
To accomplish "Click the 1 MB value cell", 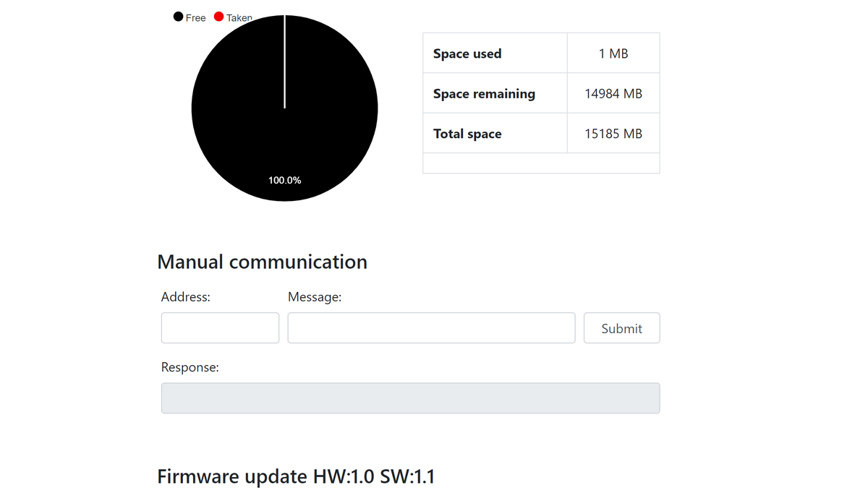I will click(x=613, y=53).
